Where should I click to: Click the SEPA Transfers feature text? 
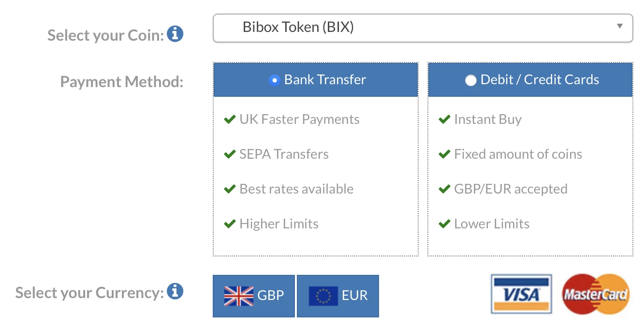click(x=283, y=154)
